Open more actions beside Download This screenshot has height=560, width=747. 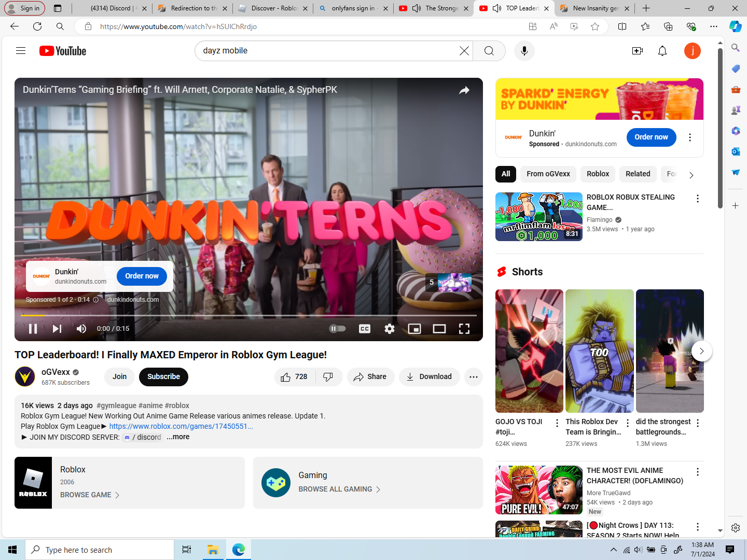[474, 377]
